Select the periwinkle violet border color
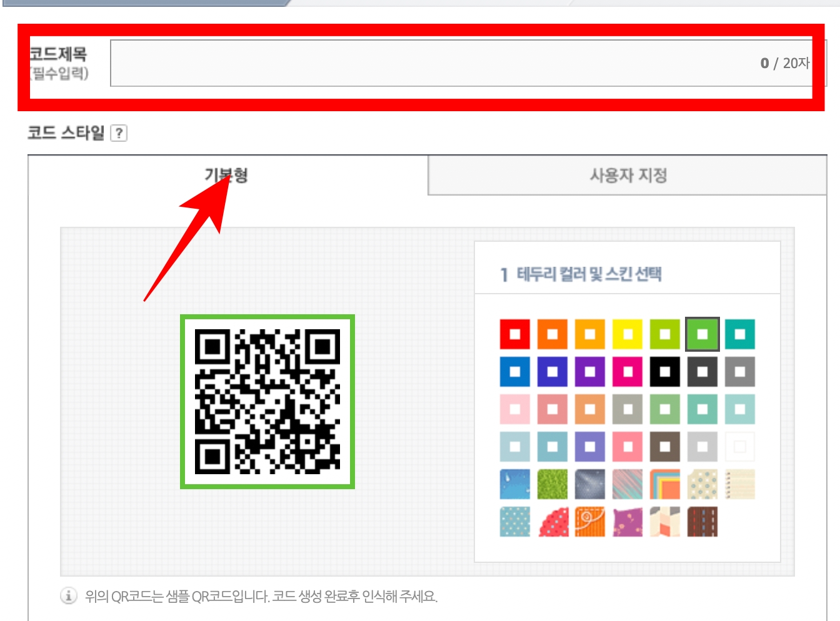Viewport: 840px width, 621px height. pos(590,447)
